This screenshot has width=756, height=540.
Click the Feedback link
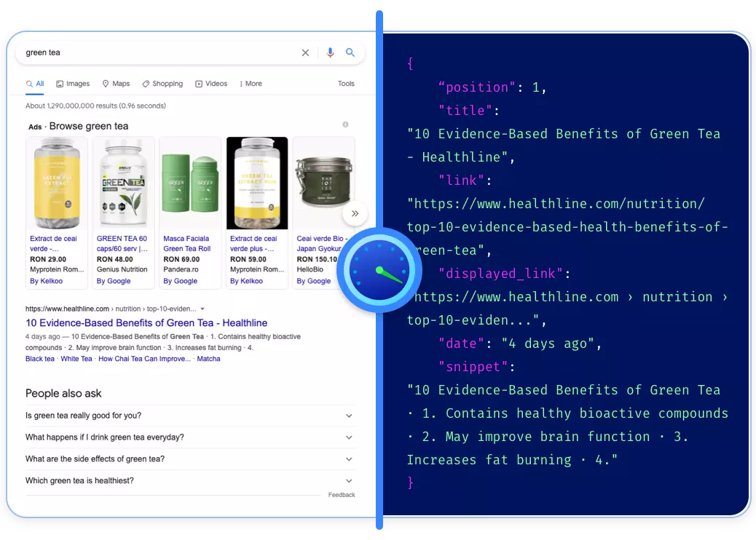342,495
